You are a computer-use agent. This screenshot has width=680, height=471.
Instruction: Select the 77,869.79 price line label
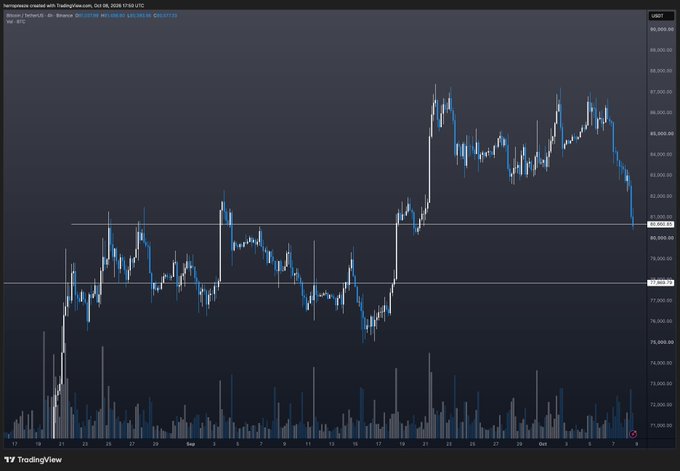tap(661, 283)
